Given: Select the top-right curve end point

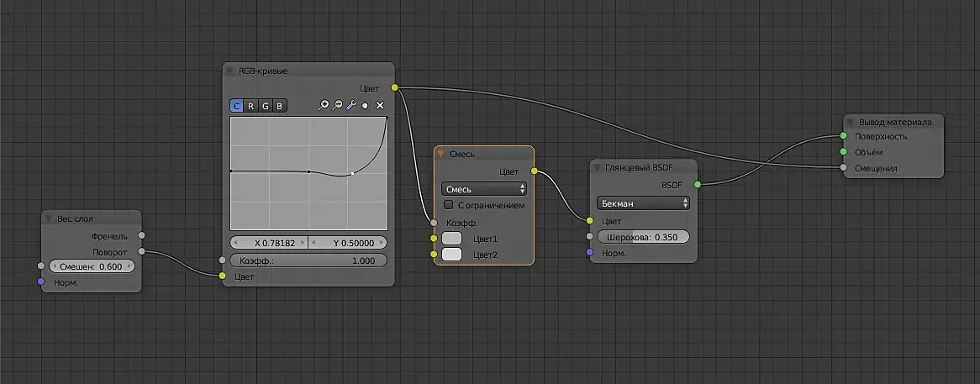Looking at the screenshot, I should tap(387, 118).
